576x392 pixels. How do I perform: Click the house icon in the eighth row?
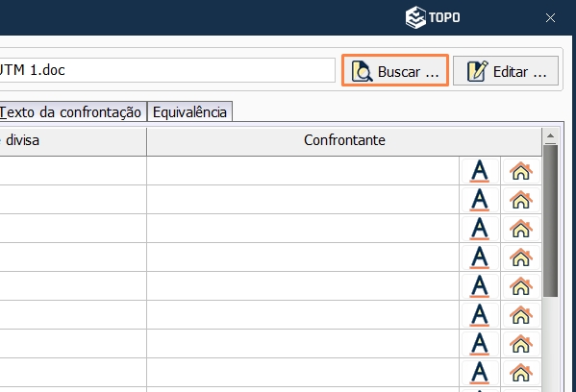[x=521, y=373]
